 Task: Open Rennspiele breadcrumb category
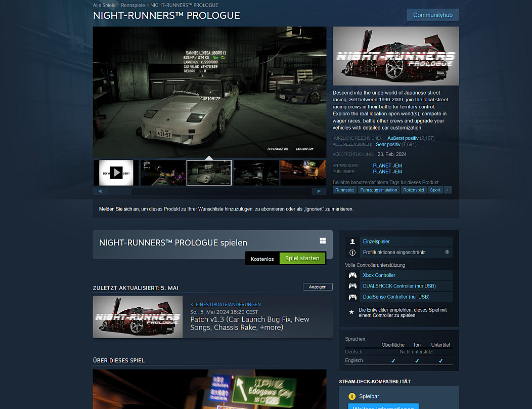(132, 5)
